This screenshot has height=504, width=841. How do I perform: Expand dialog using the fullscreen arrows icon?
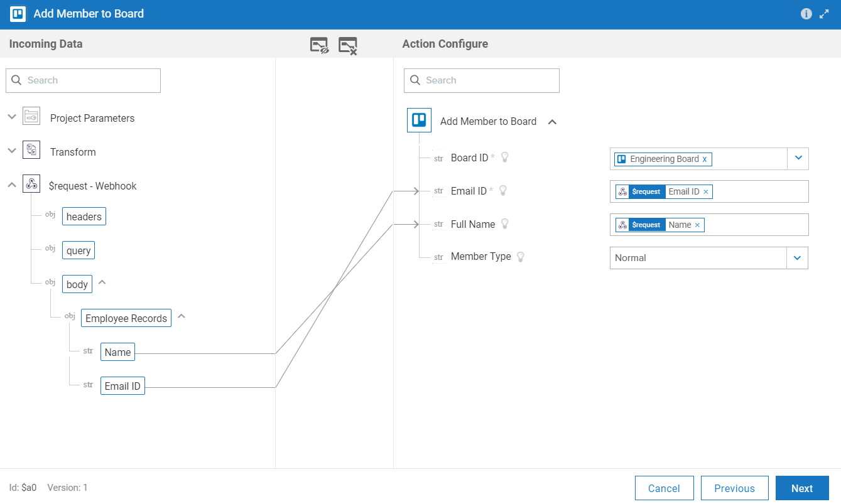click(x=825, y=14)
